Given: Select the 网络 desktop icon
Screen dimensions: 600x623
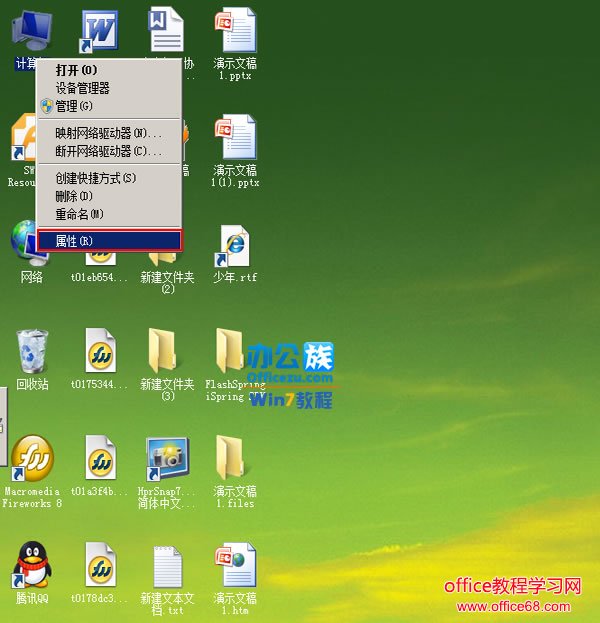Looking at the screenshot, I should (24, 243).
